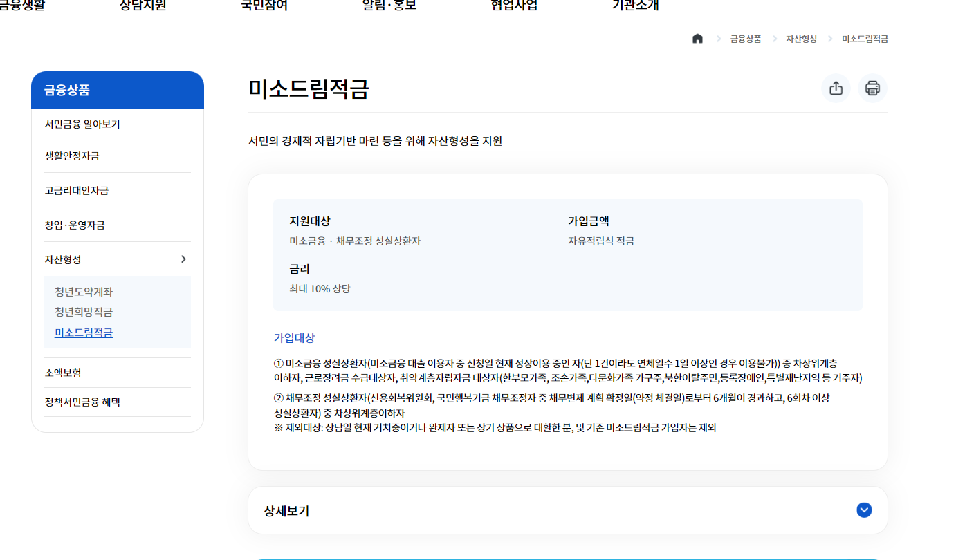Image resolution: width=956 pixels, height=560 pixels.
Task: Click the 가입금액 label
Action: point(589,221)
